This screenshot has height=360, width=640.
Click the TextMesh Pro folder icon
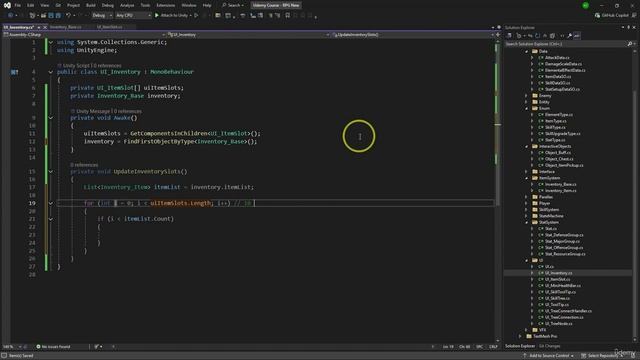click(x=529, y=336)
